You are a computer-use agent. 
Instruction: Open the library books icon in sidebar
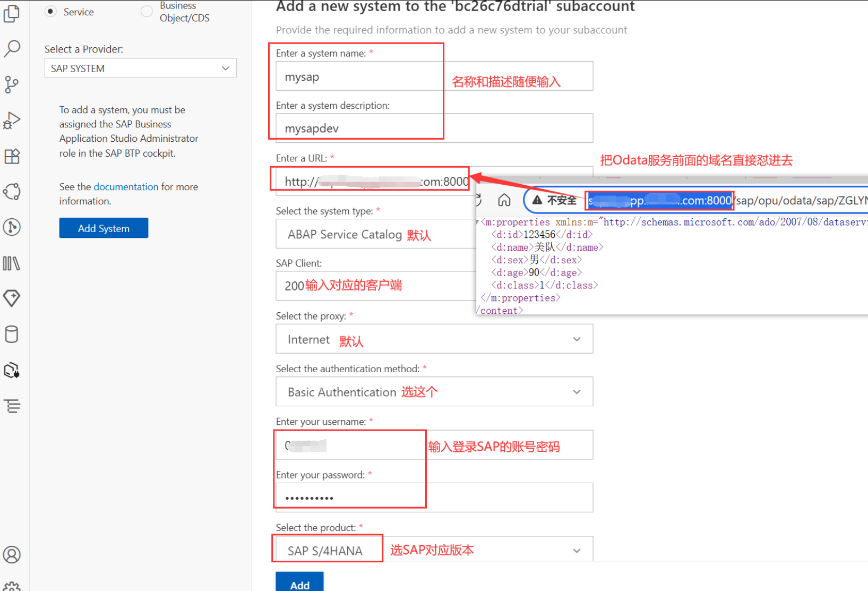12,263
